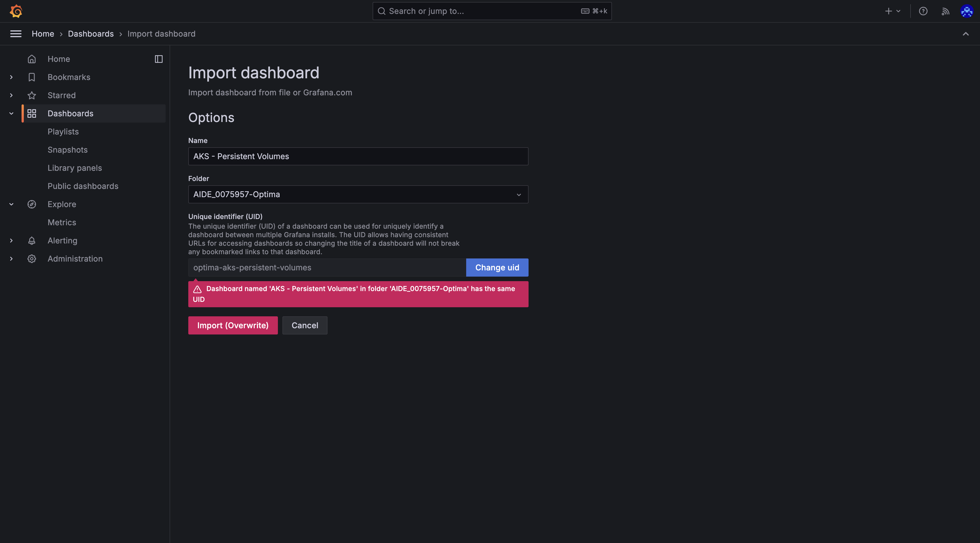980x543 pixels.
Task: Open Library panels in the sidebar
Action: (x=75, y=168)
